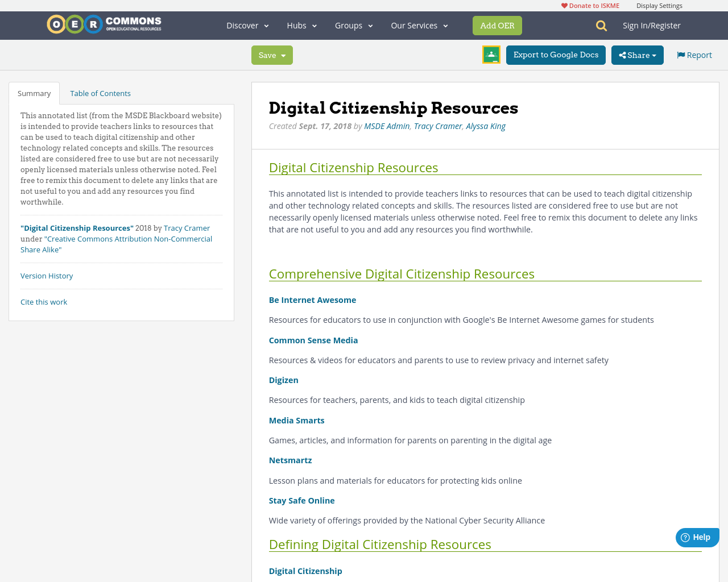Click Export to Google Docs
728x582 pixels.
(x=556, y=55)
